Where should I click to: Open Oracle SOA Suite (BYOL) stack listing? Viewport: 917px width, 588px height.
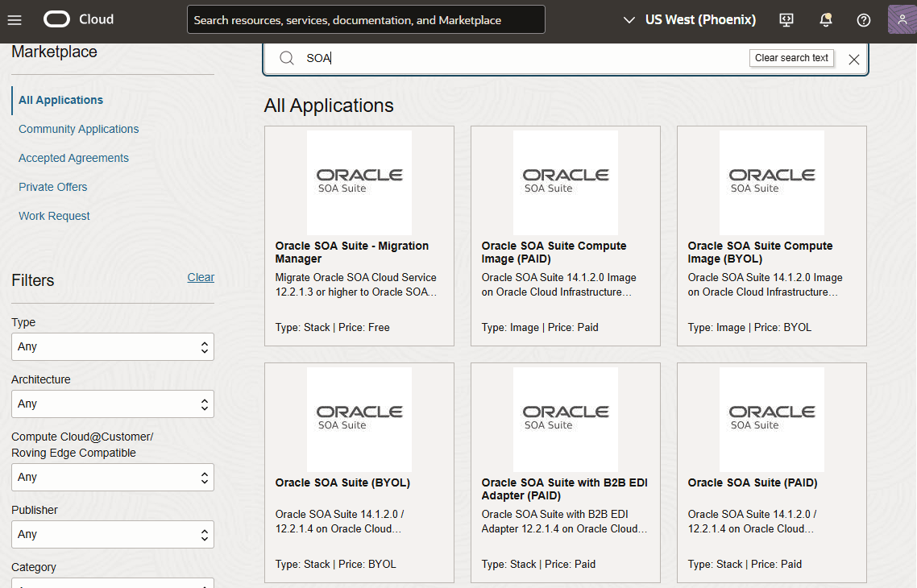[x=359, y=473]
